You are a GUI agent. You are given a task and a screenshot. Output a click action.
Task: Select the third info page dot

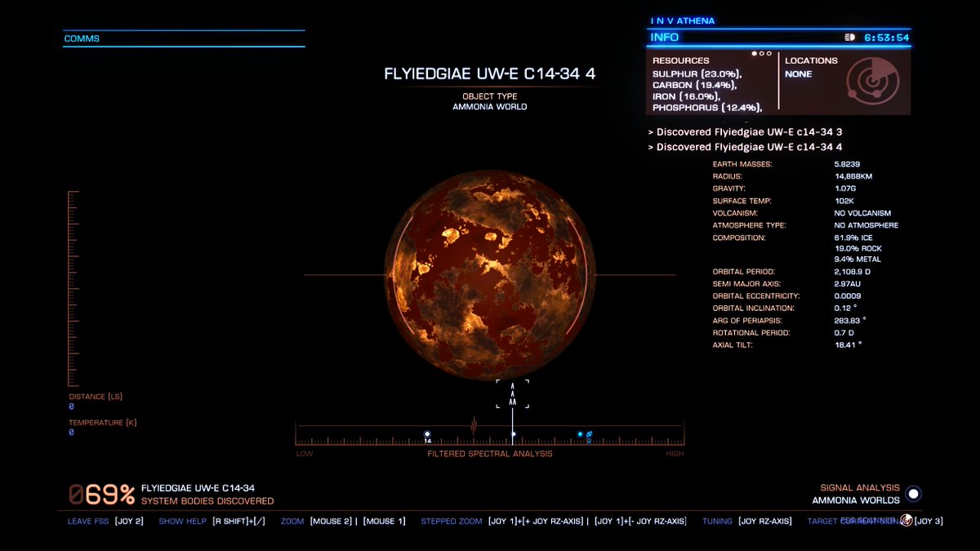click(768, 53)
